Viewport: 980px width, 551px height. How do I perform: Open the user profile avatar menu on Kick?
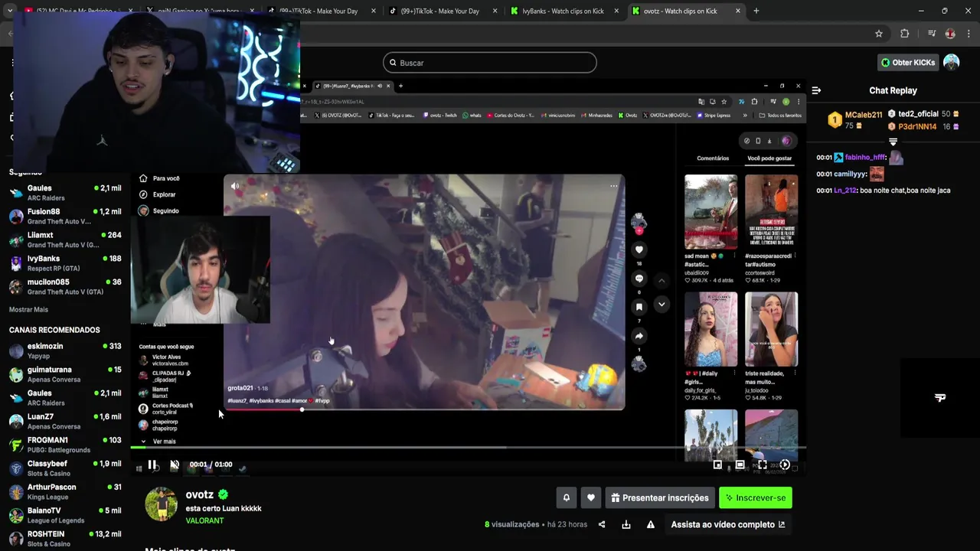(952, 63)
